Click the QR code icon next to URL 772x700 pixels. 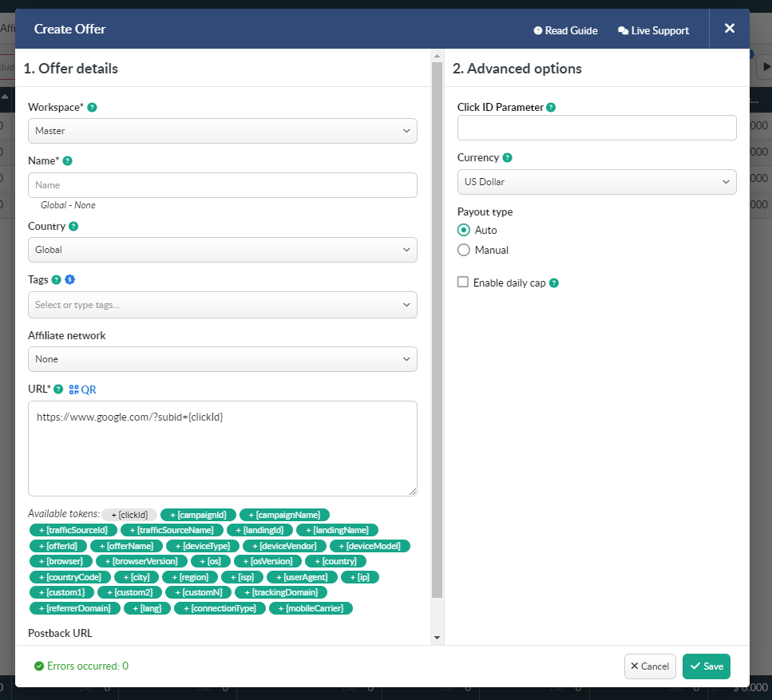[74, 390]
